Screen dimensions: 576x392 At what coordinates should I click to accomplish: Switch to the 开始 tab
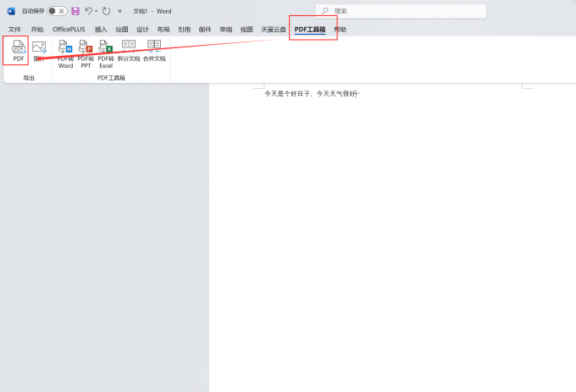[x=37, y=30]
